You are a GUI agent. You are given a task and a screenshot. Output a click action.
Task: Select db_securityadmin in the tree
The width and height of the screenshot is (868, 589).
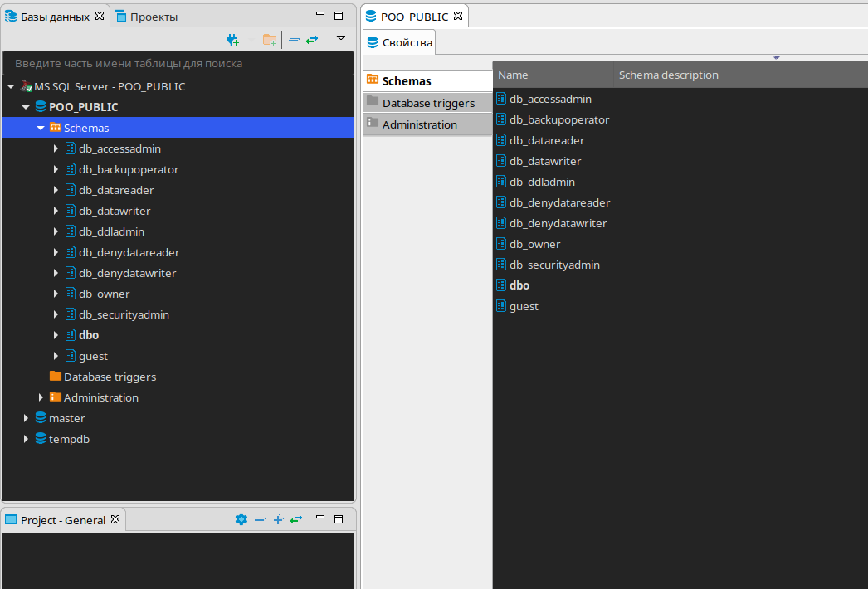[x=124, y=314]
